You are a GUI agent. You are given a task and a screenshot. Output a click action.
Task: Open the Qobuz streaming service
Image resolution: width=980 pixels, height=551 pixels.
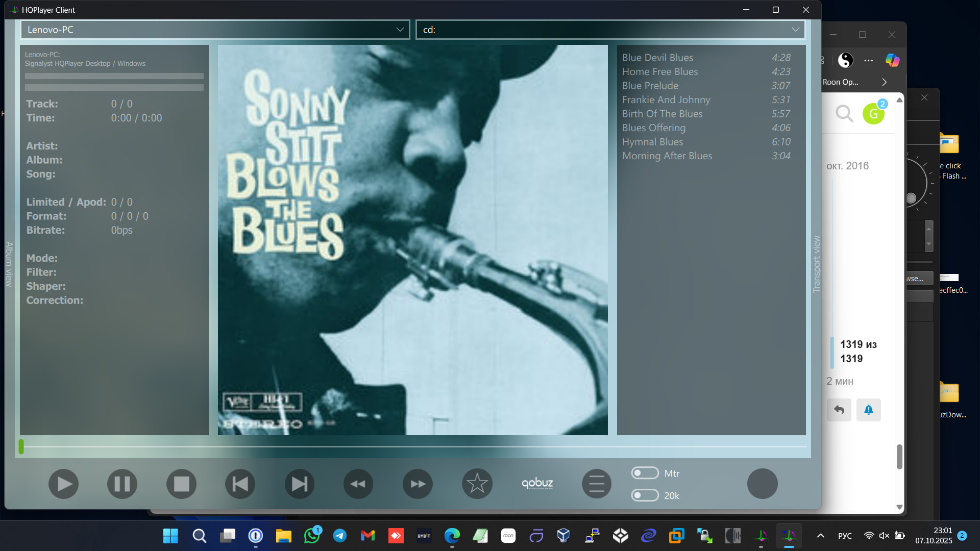pyautogui.click(x=537, y=483)
